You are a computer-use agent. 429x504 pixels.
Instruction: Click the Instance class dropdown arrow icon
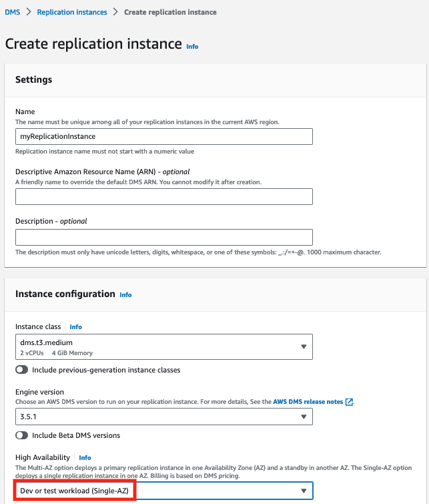coord(304,347)
